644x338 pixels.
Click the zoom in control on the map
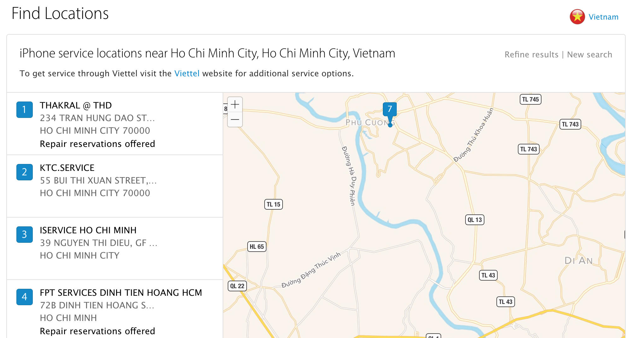235,105
